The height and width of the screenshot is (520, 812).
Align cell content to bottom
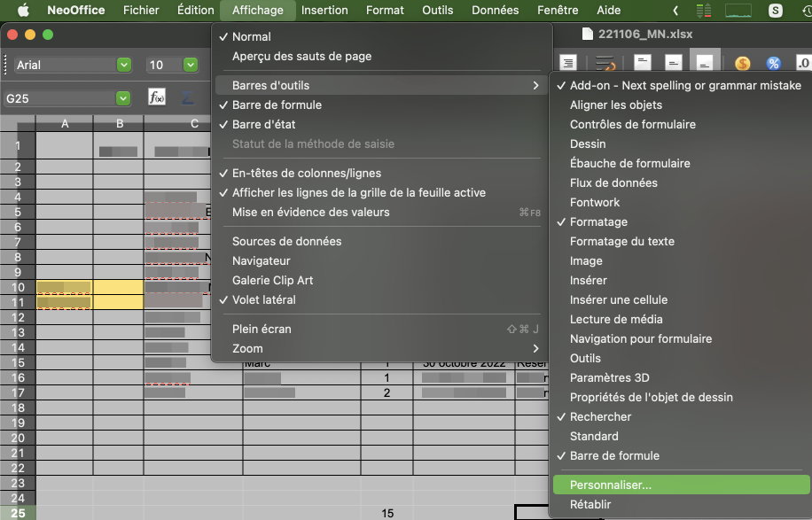705,63
